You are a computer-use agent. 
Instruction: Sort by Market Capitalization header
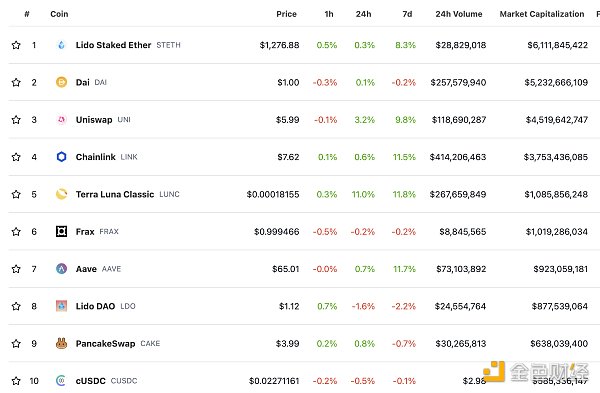pos(542,14)
